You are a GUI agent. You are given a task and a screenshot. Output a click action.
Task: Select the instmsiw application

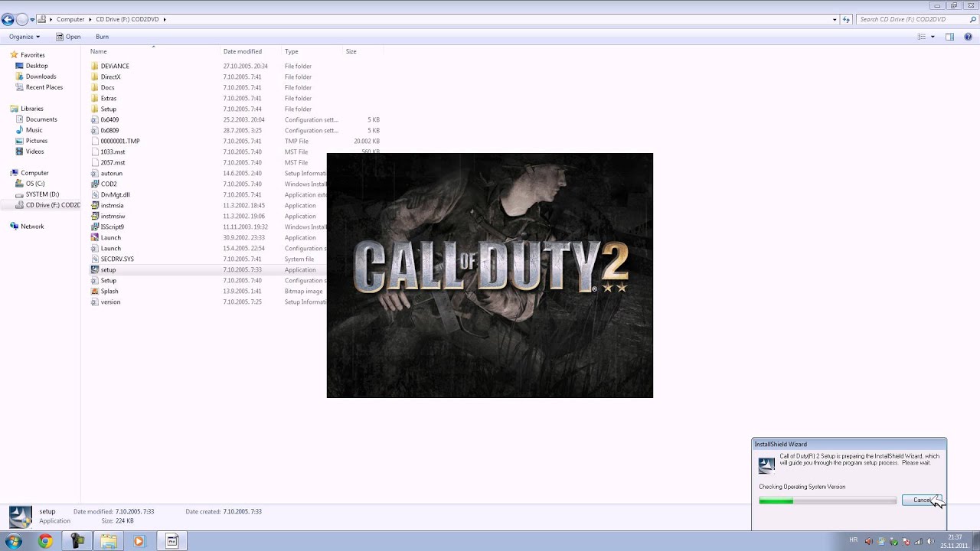click(x=113, y=216)
